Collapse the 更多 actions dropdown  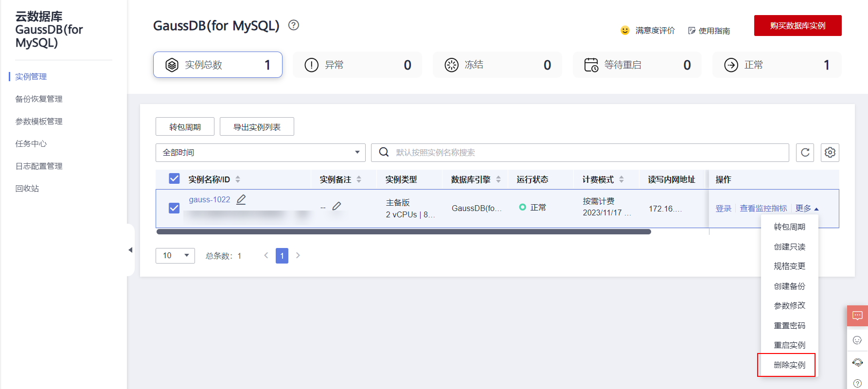(x=807, y=209)
